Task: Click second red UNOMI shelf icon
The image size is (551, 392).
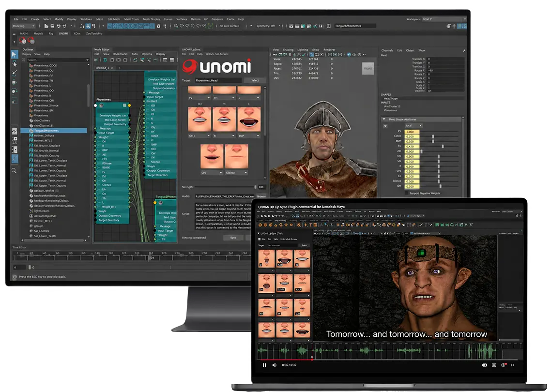Action: [31, 41]
